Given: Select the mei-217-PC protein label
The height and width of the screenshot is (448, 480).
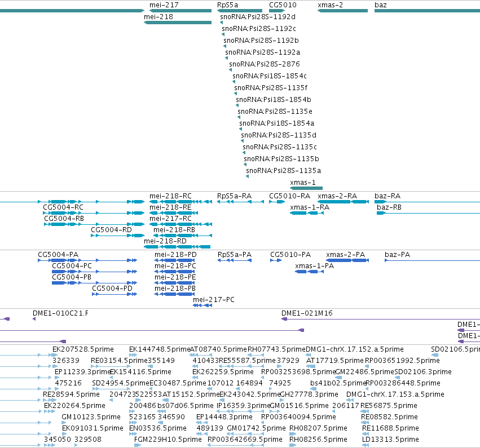Looking at the screenshot, I should [x=214, y=300].
